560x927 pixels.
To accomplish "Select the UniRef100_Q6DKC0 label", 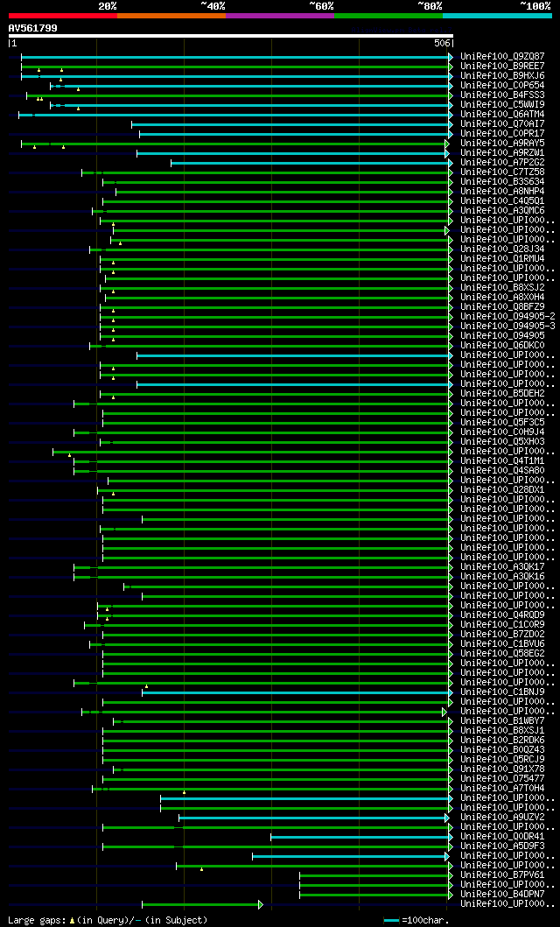I will point(503,346).
